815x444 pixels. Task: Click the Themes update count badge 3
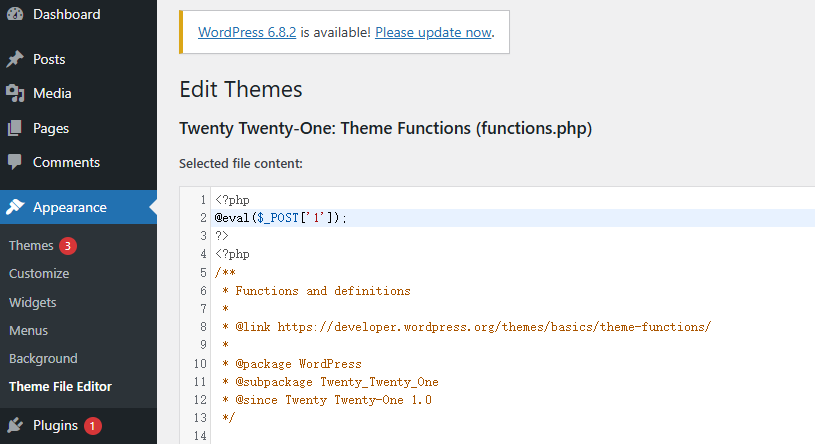[68, 245]
